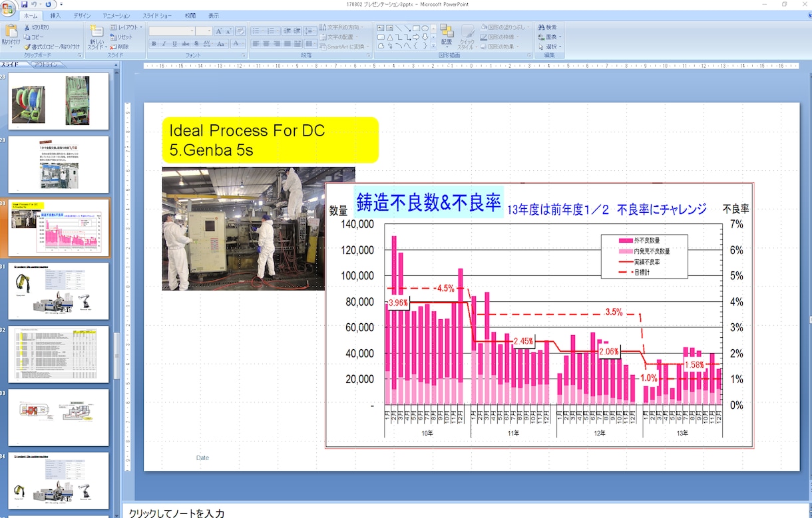Select slide 29 thumbnail
Image resolution: width=812 pixels, height=518 pixels.
coord(58,164)
